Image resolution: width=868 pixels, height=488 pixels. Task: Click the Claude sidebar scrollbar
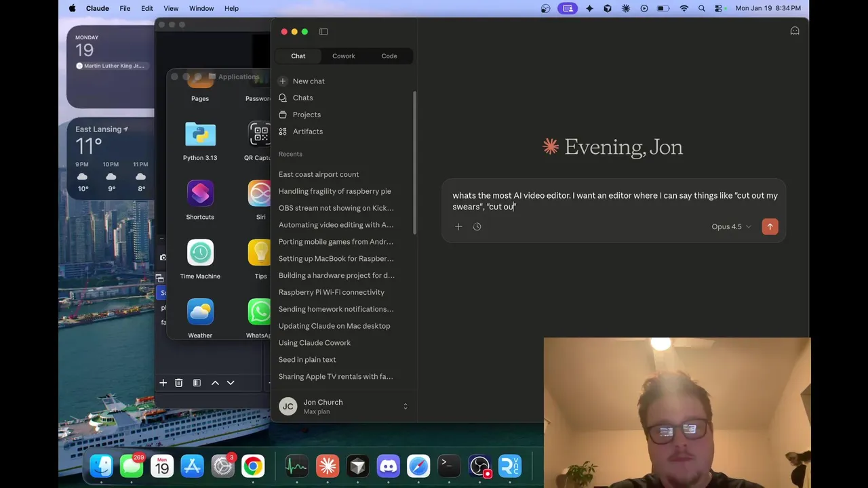[414, 163]
